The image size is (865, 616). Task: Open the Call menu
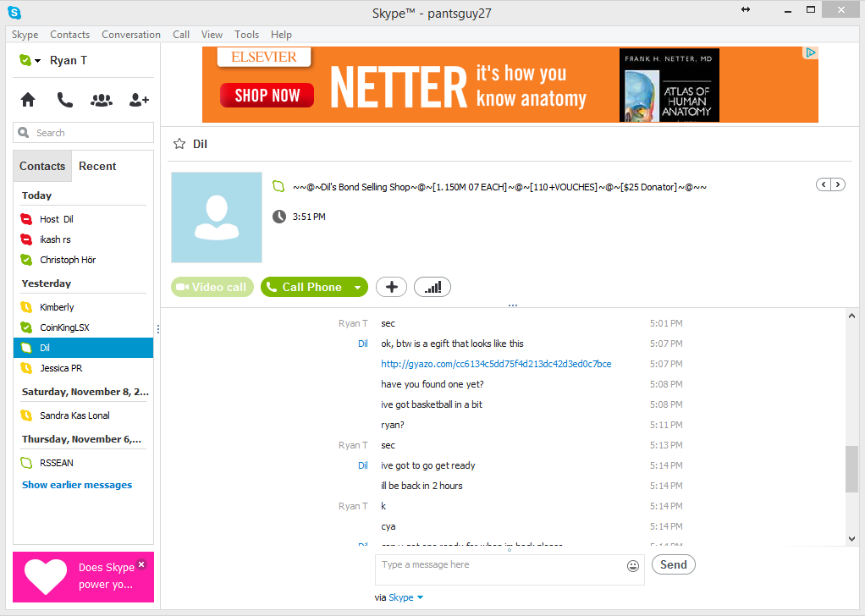point(181,34)
